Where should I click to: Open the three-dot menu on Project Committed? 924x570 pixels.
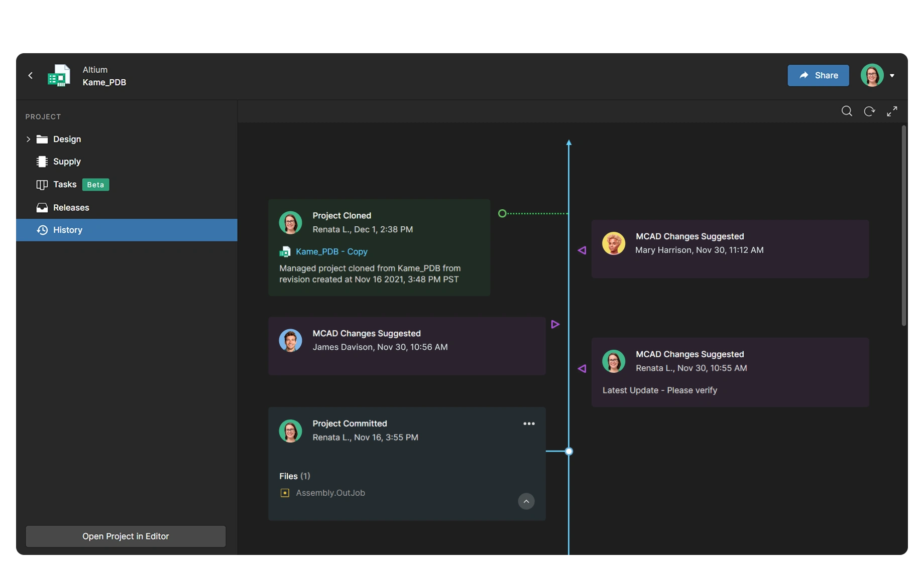[529, 424]
